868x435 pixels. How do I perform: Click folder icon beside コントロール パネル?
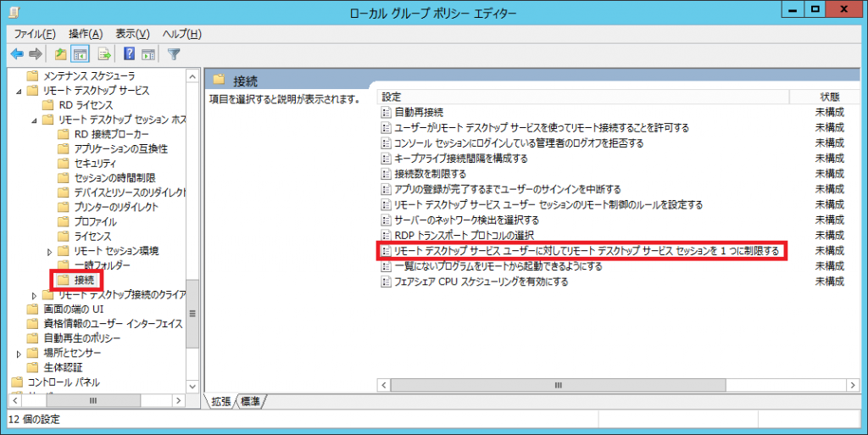(17, 382)
